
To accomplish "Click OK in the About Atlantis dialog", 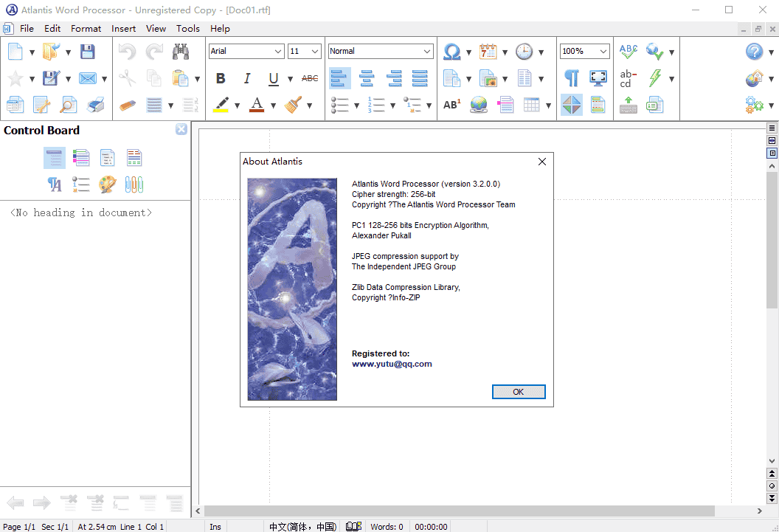I will pos(519,392).
